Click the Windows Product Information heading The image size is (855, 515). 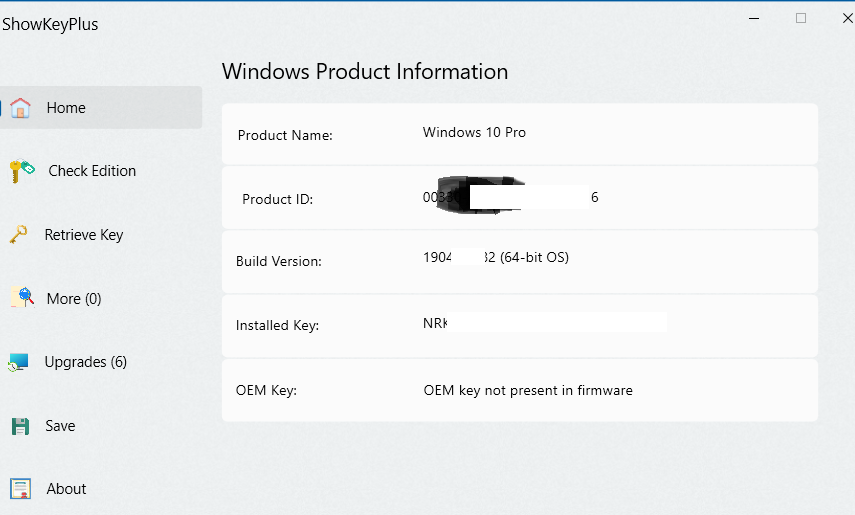tap(365, 71)
